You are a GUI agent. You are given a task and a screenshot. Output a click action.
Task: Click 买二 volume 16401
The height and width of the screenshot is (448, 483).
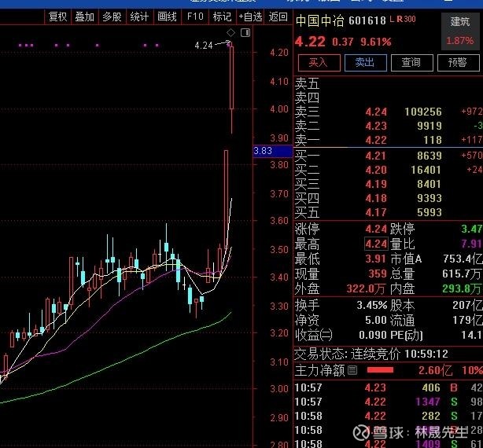(x=426, y=170)
